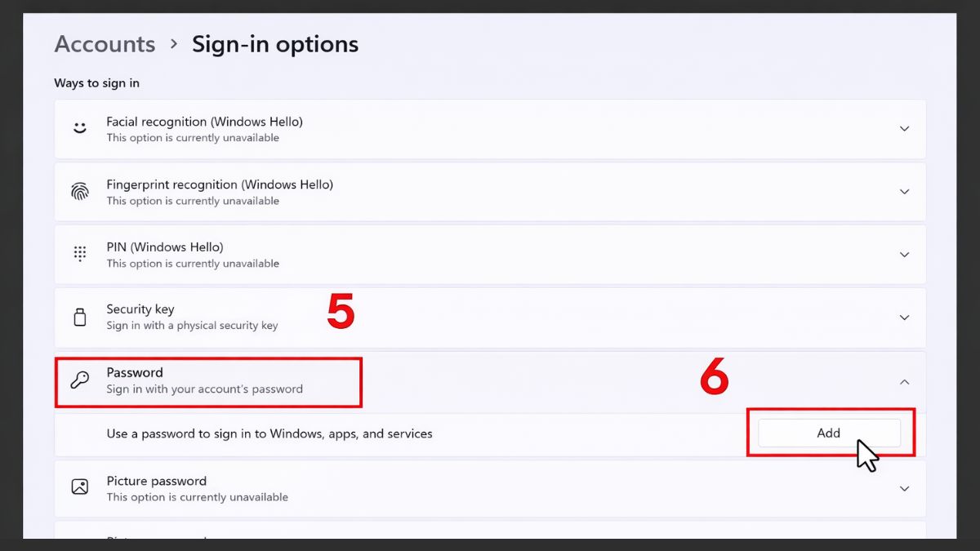Click the security key USB icon
Screen dimensions: 980x551
point(79,316)
